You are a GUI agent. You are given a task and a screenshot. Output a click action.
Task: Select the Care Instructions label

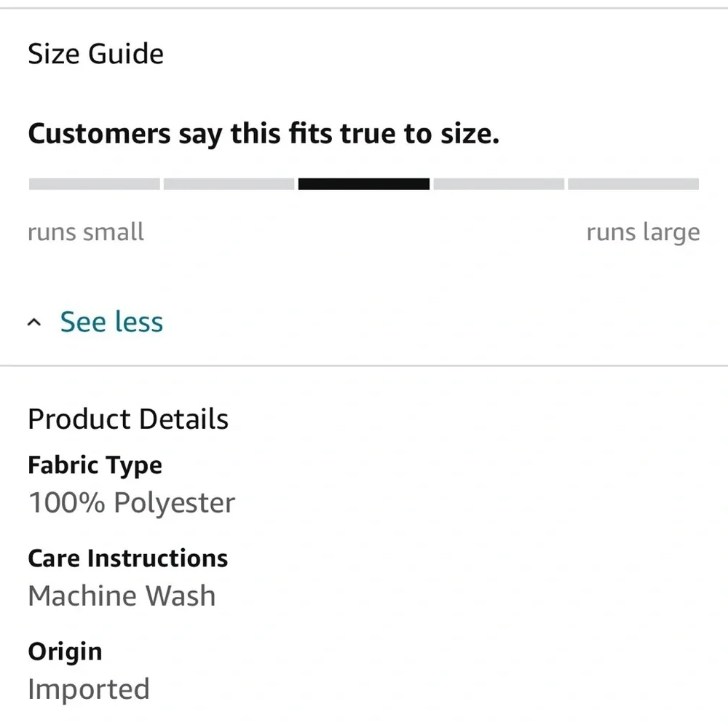[127, 558]
